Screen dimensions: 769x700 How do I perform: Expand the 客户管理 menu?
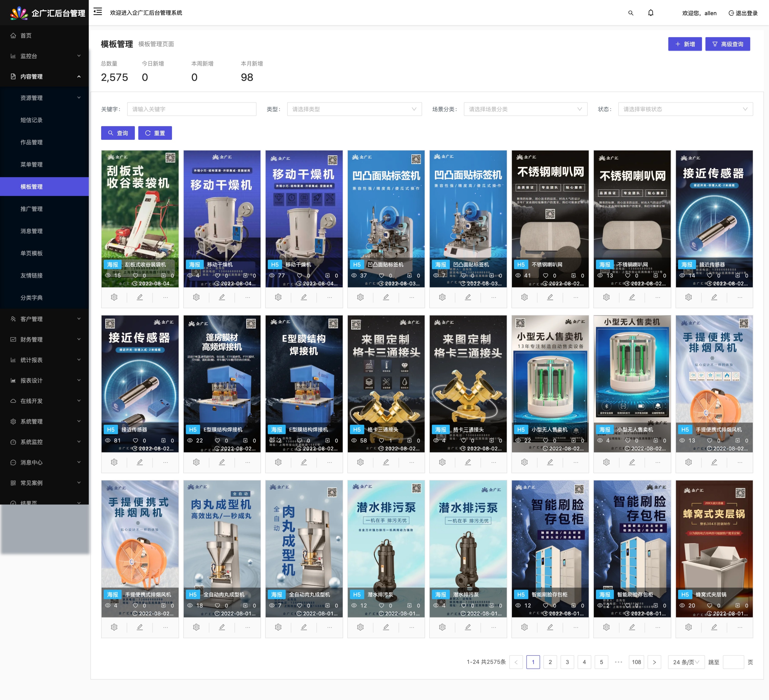pos(44,319)
